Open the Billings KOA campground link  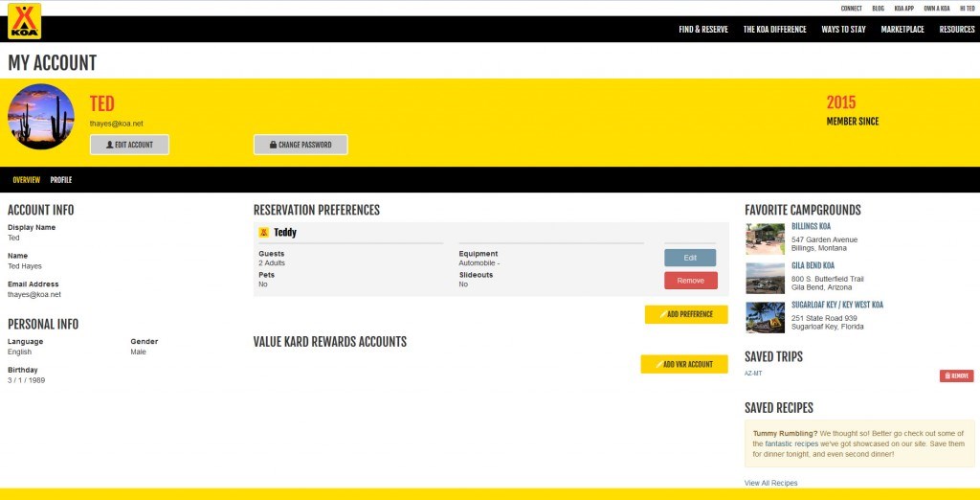[x=811, y=227]
